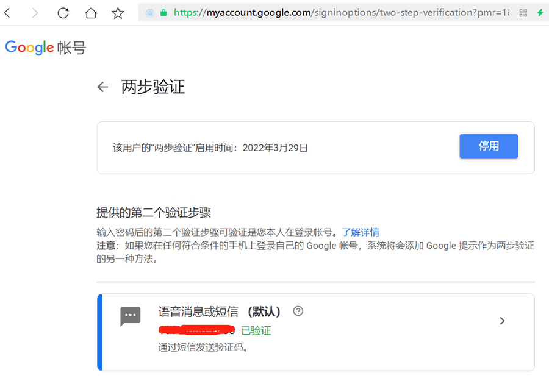Click the message bubble icon
This screenshot has height=392, width=549.
pyautogui.click(x=131, y=316)
